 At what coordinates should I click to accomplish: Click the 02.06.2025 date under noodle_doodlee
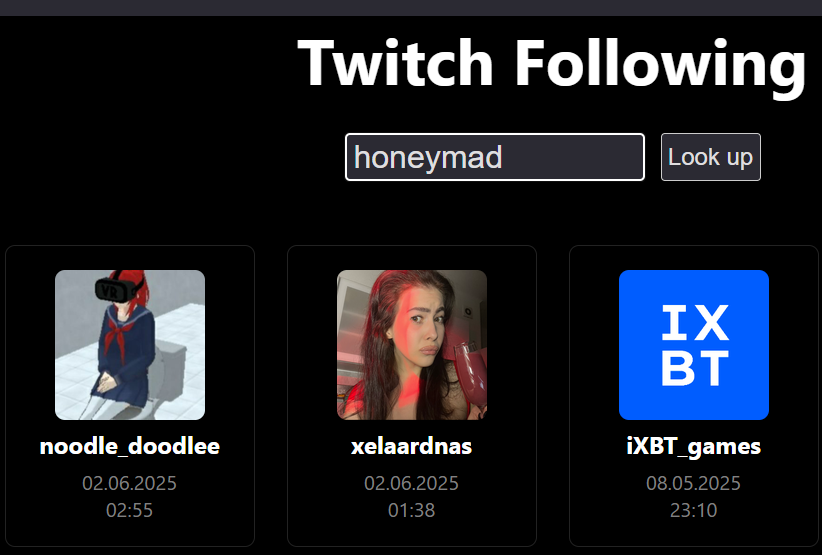129,483
